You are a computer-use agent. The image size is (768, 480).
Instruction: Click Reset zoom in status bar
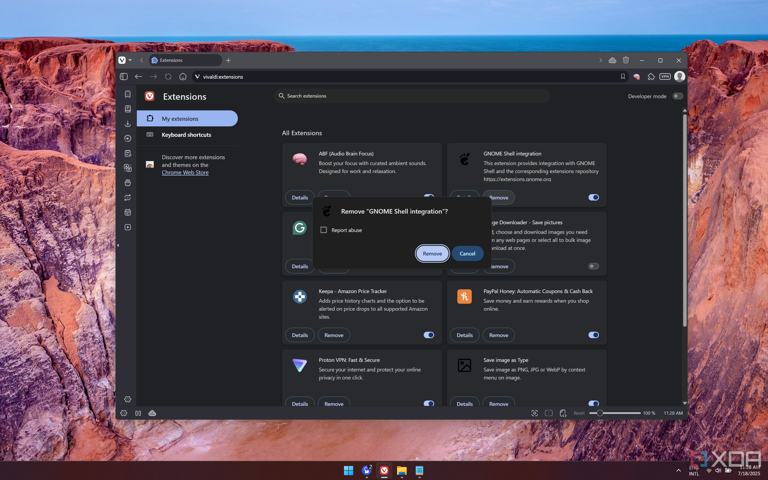coord(579,413)
